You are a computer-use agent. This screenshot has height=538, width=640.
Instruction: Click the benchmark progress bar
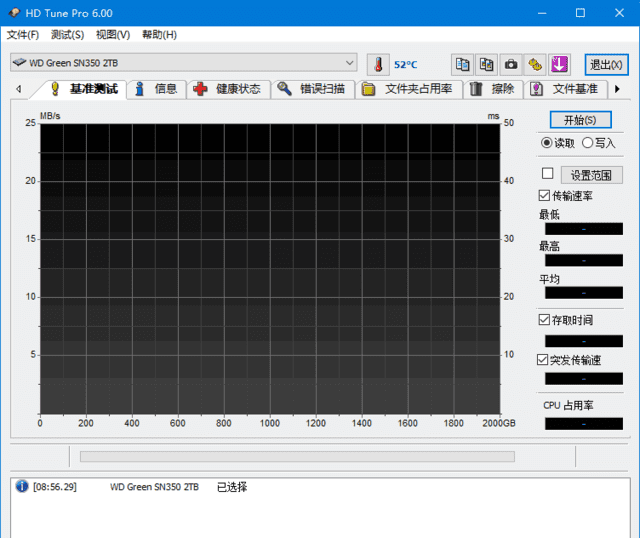coord(297,456)
